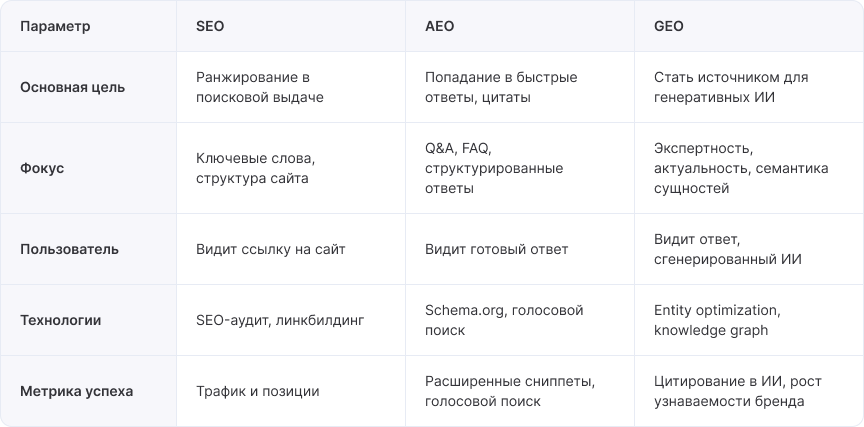This screenshot has width=864, height=427.
Task: Click the "Стать источником для генеративных ИИ" cell
Action: point(731,87)
